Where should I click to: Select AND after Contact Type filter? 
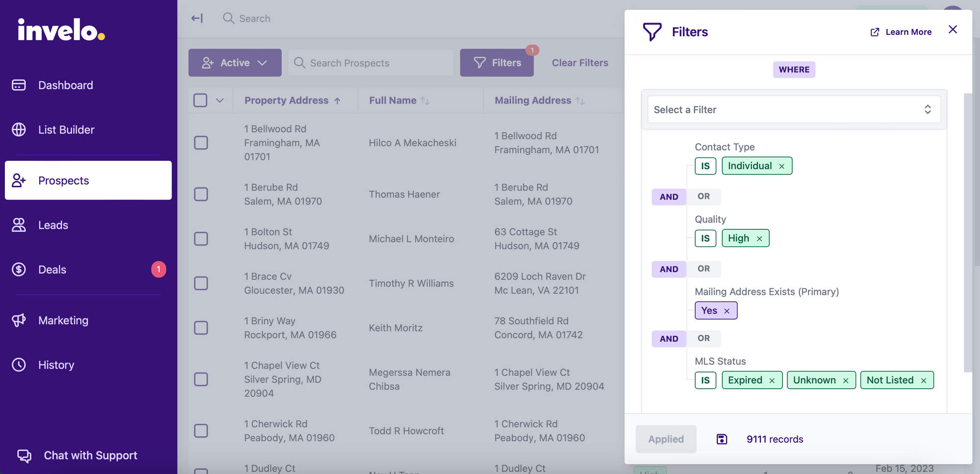pyautogui.click(x=669, y=197)
